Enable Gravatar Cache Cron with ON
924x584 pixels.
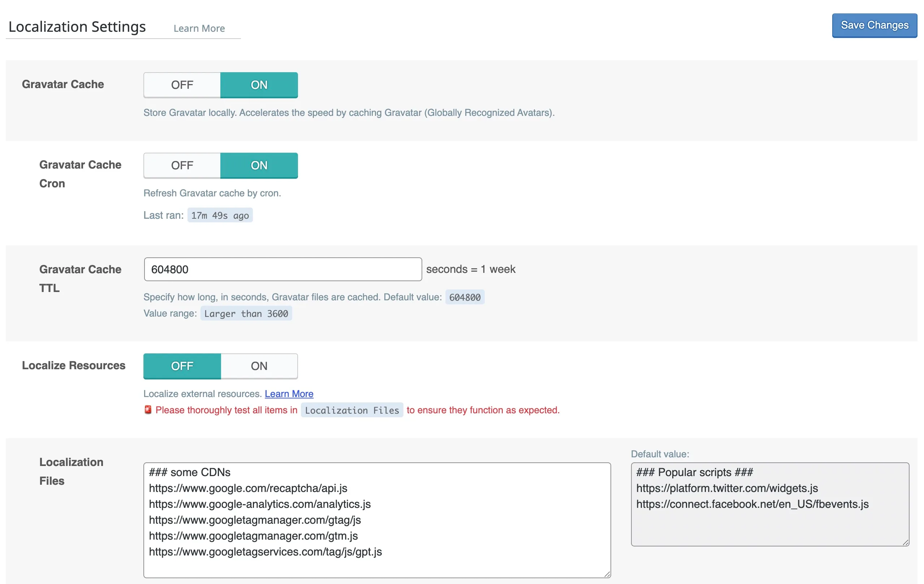[259, 165]
